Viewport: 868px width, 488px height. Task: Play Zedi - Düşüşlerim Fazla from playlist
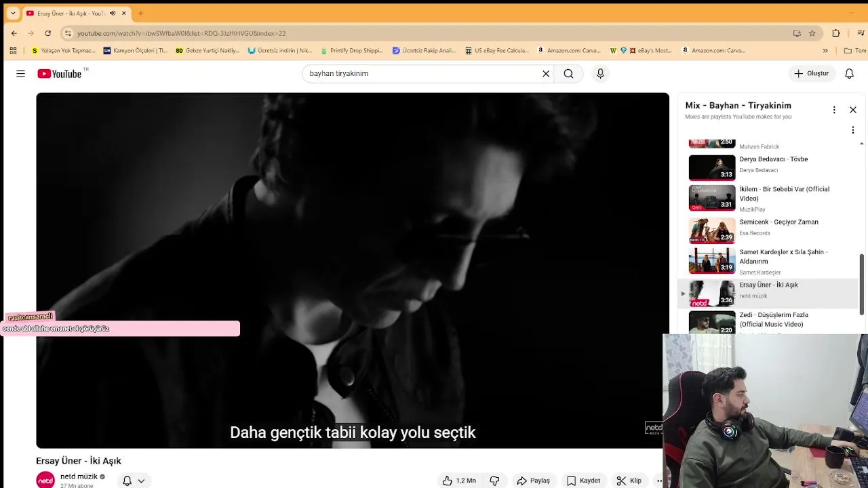[x=769, y=321]
